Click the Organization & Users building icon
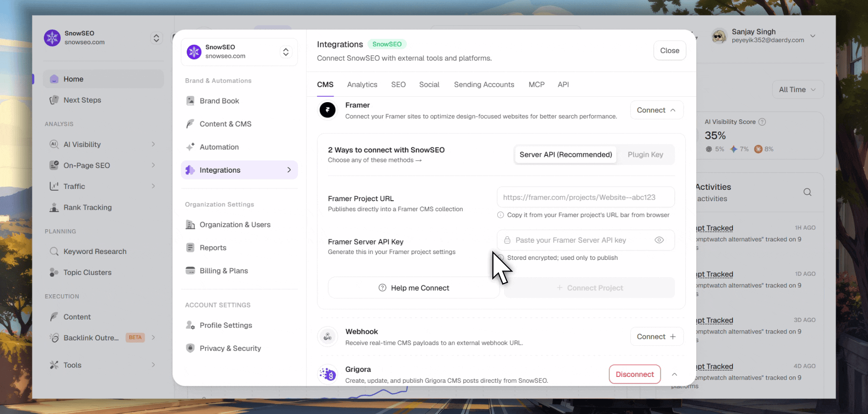This screenshot has height=414, width=868. click(190, 225)
